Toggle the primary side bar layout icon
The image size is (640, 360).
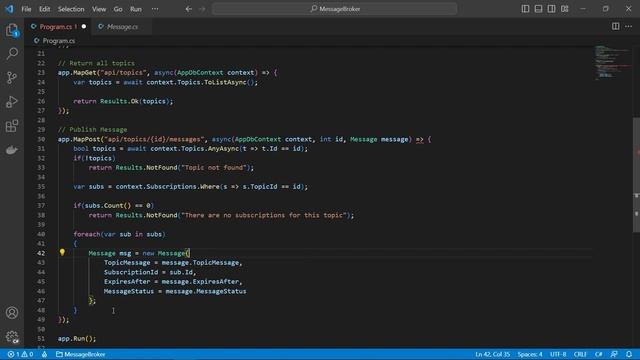tap(525, 9)
